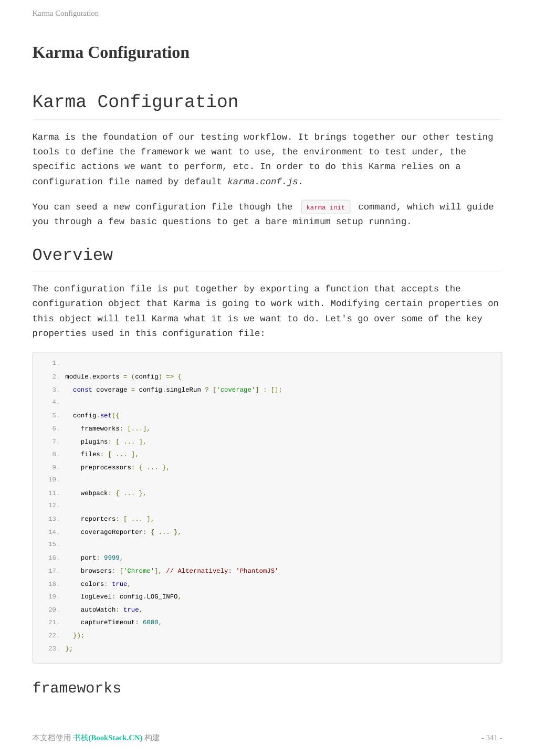
Task: Click the 'PhantomJS' comment in code
Action: click(222, 571)
